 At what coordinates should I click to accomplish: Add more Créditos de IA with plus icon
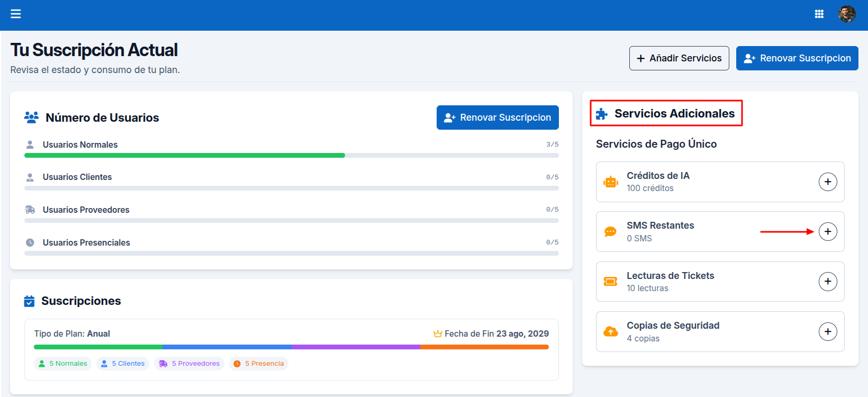click(827, 182)
